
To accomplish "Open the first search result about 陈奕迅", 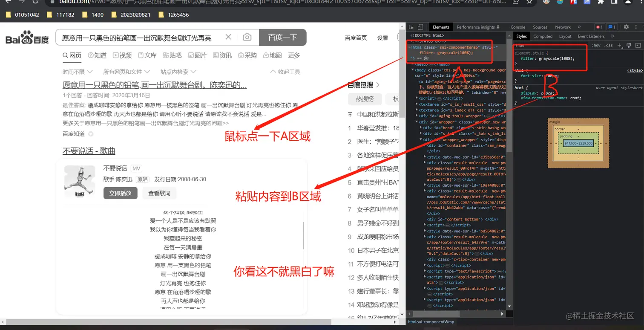I will pyautogui.click(x=155, y=85).
